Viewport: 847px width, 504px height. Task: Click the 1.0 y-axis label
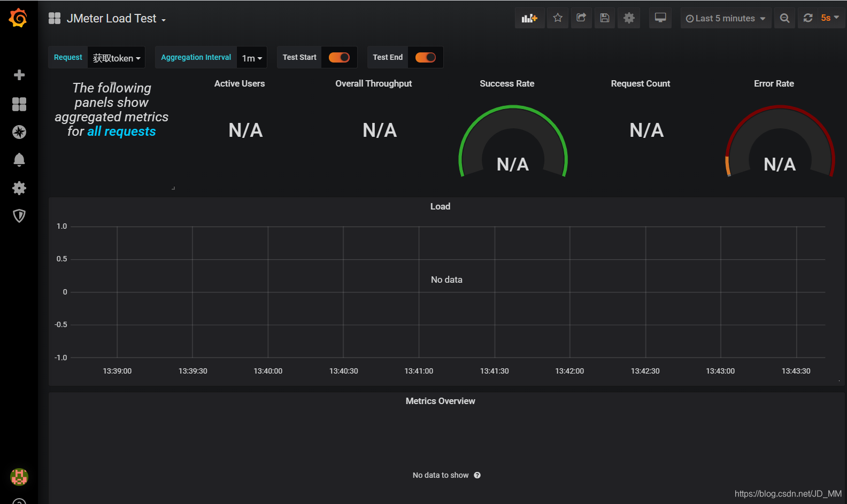click(x=62, y=226)
